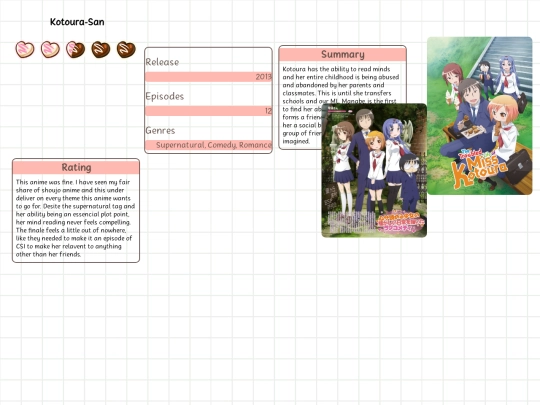
Task: Click the first pink heart rating icon
Action: [x=25, y=49]
